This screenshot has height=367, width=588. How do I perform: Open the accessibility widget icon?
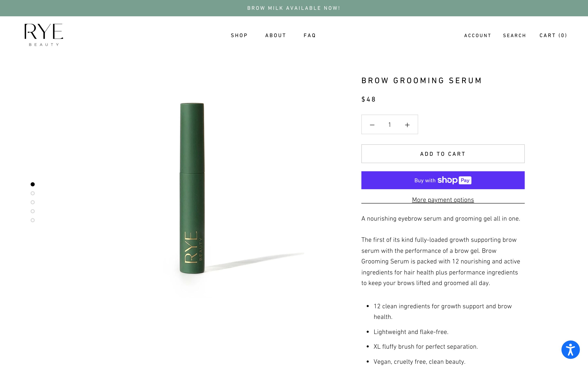click(570, 349)
